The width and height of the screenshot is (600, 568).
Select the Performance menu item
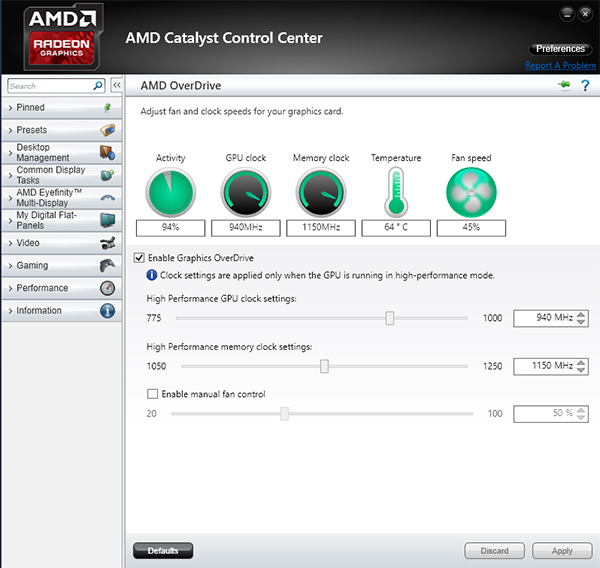pyautogui.click(x=62, y=288)
